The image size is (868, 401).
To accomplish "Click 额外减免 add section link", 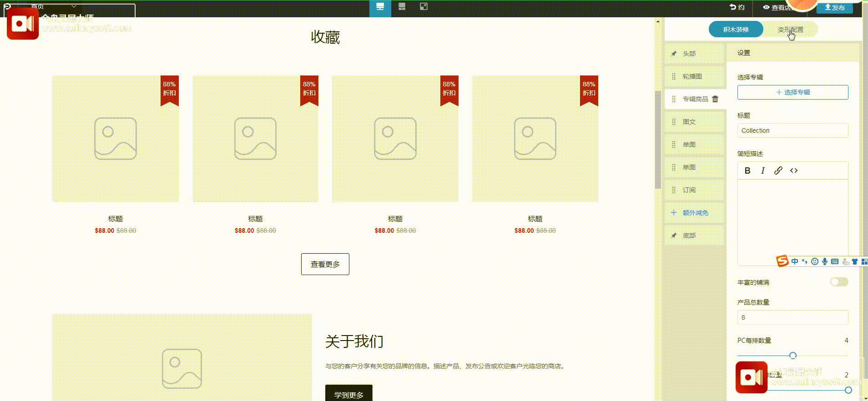I will [x=695, y=213].
